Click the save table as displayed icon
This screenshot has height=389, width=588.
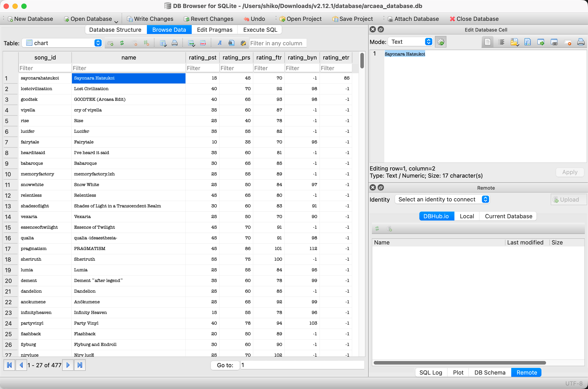point(163,43)
